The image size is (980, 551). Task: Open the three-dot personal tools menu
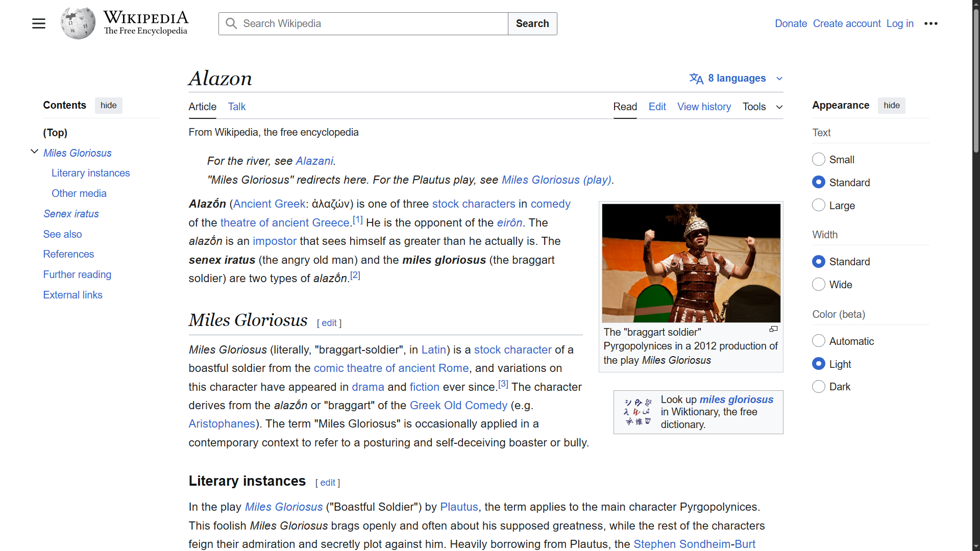tap(930, 23)
